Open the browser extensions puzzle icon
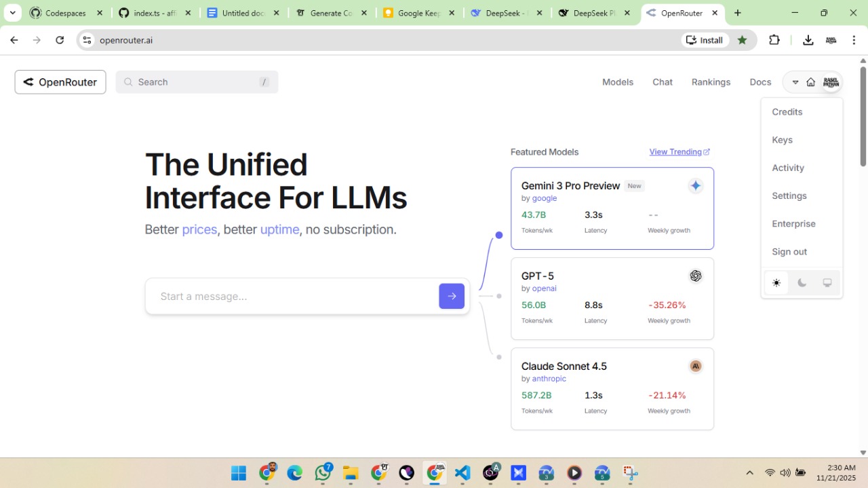The image size is (868, 488). pyautogui.click(x=774, y=40)
